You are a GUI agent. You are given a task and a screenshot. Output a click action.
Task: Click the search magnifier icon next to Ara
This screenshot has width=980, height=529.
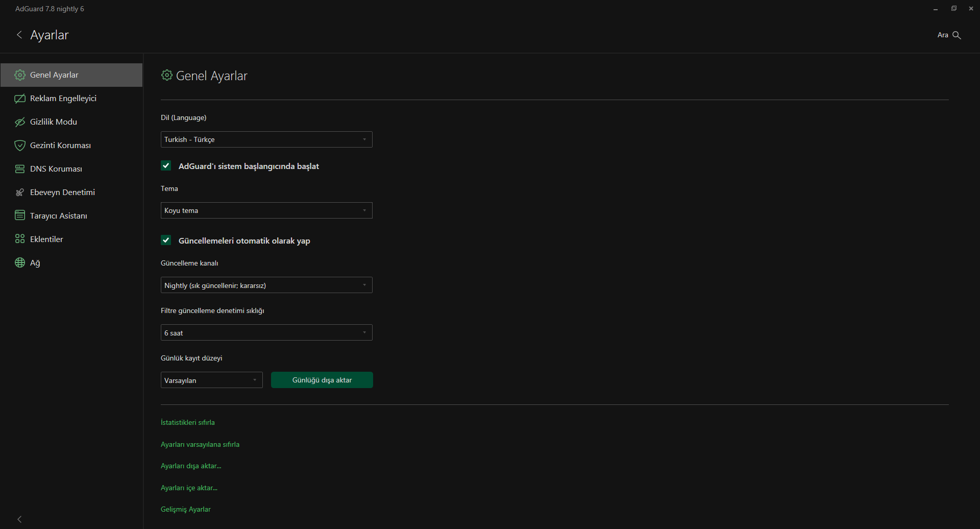957,35
